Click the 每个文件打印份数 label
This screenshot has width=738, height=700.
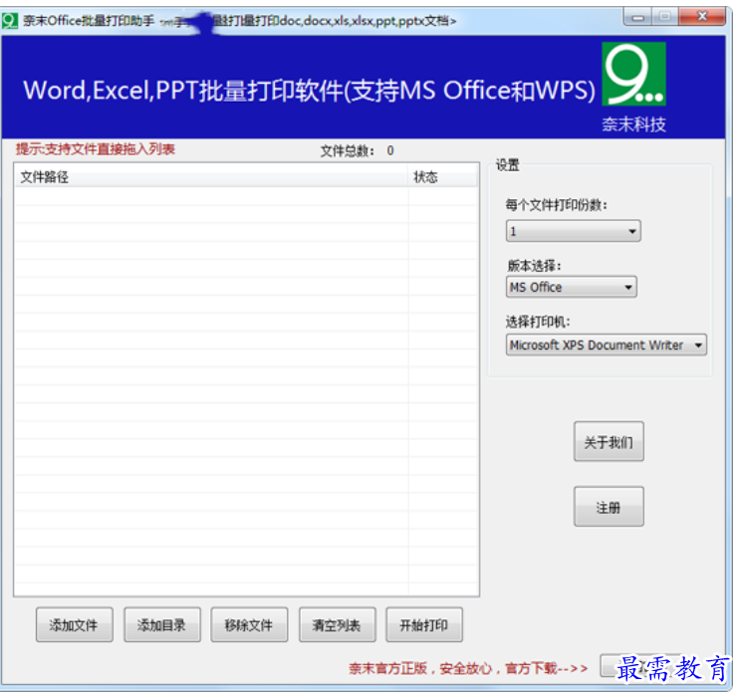point(557,205)
